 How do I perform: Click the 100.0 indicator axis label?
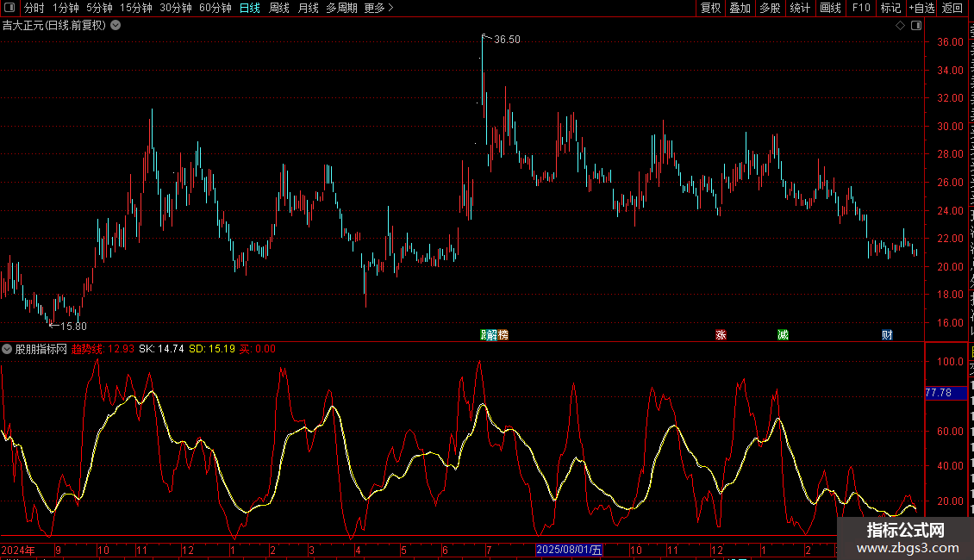tap(951, 362)
